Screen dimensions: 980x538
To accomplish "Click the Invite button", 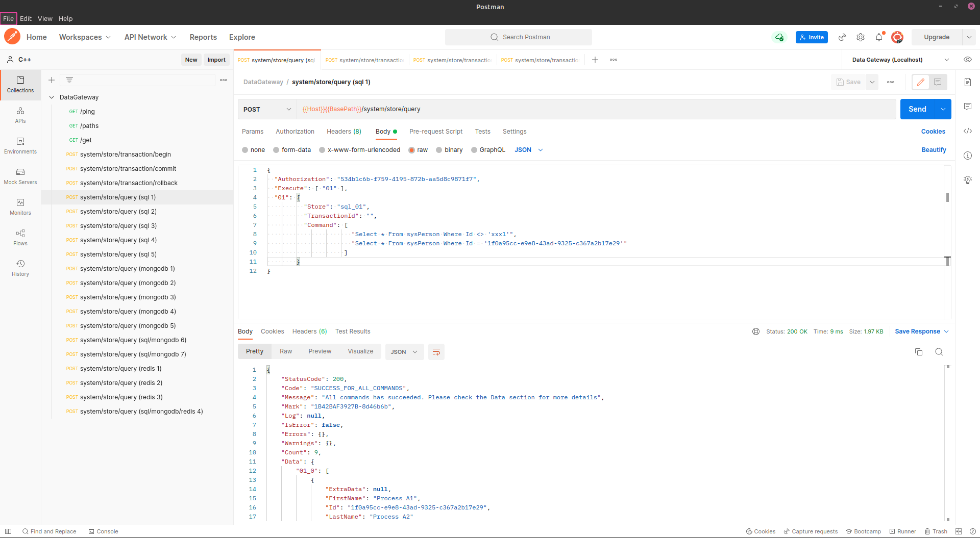I will (812, 37).
